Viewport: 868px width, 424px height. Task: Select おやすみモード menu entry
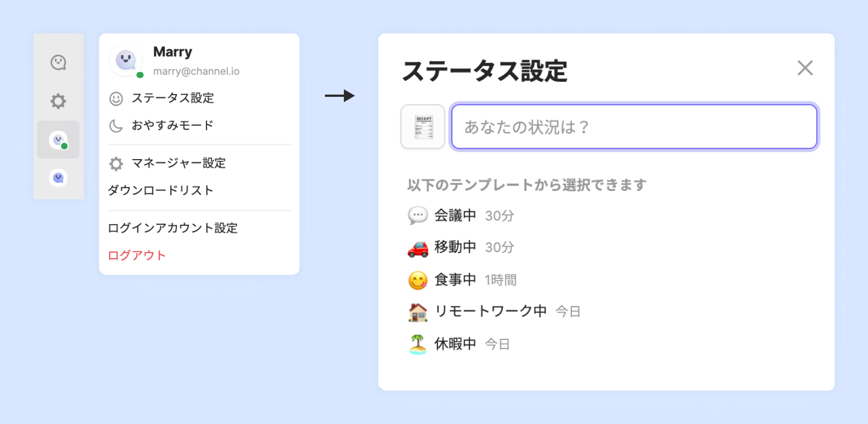point(172,126)
